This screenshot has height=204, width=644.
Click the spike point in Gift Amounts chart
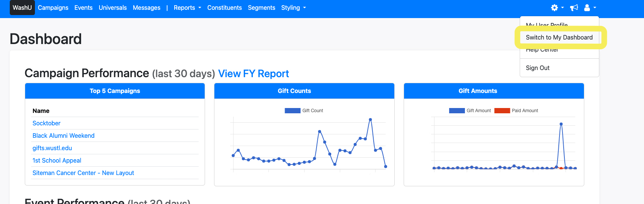tap(561, 124)
